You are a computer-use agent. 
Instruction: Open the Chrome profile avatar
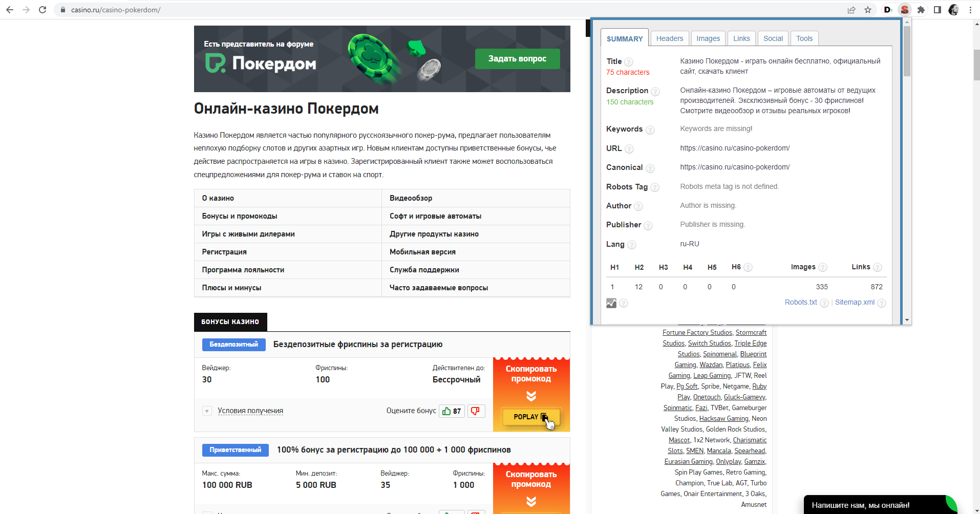954,10
